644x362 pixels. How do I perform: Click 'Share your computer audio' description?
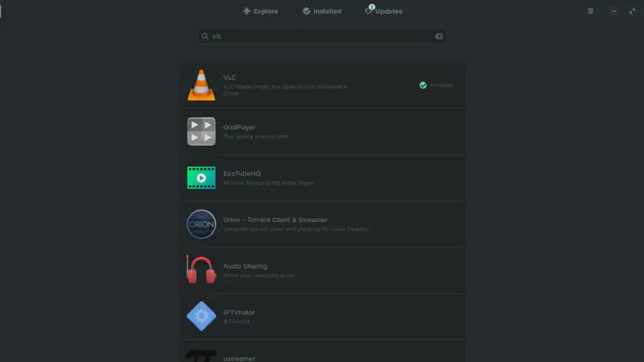click(258, 276)
